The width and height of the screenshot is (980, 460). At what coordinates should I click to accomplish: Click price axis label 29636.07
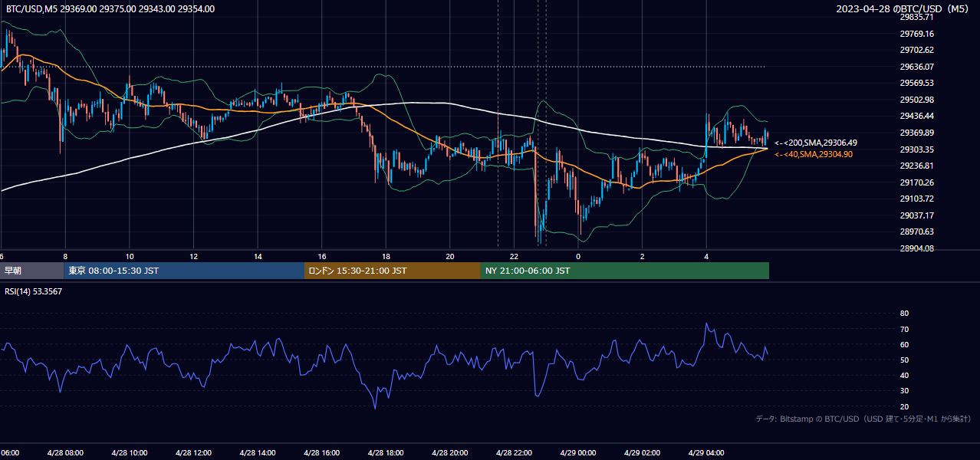pyautogui.click(x=917, y=67)
